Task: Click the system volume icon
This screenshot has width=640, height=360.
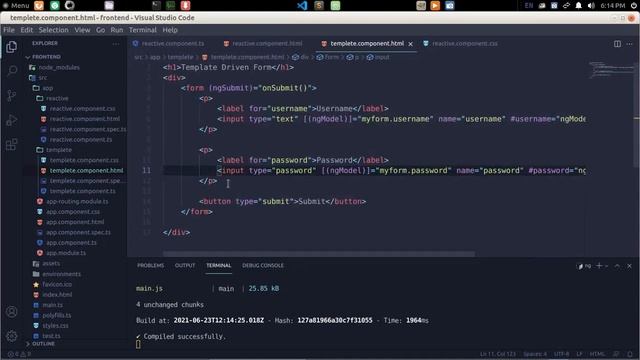Action: [591, 5]
